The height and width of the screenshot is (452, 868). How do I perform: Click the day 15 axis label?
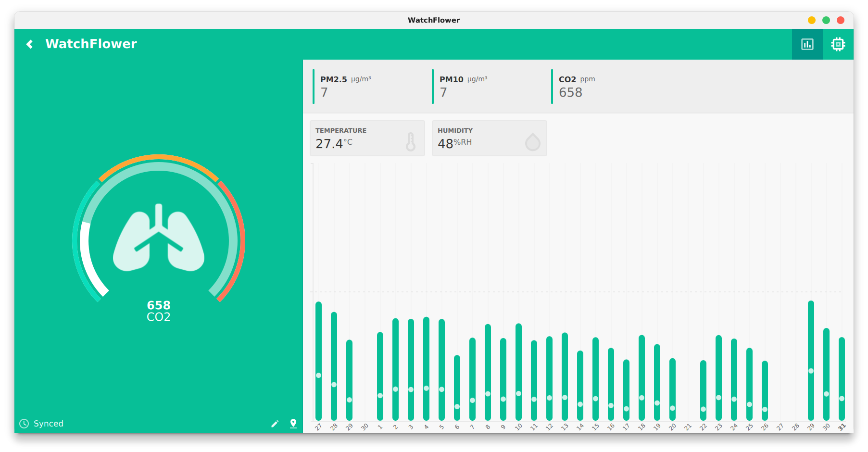click(x=595, y=427)
